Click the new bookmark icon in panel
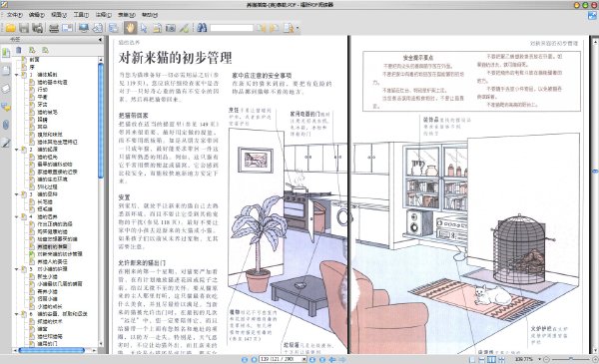Viewport: 599px width, 364px height. (32, 50)
